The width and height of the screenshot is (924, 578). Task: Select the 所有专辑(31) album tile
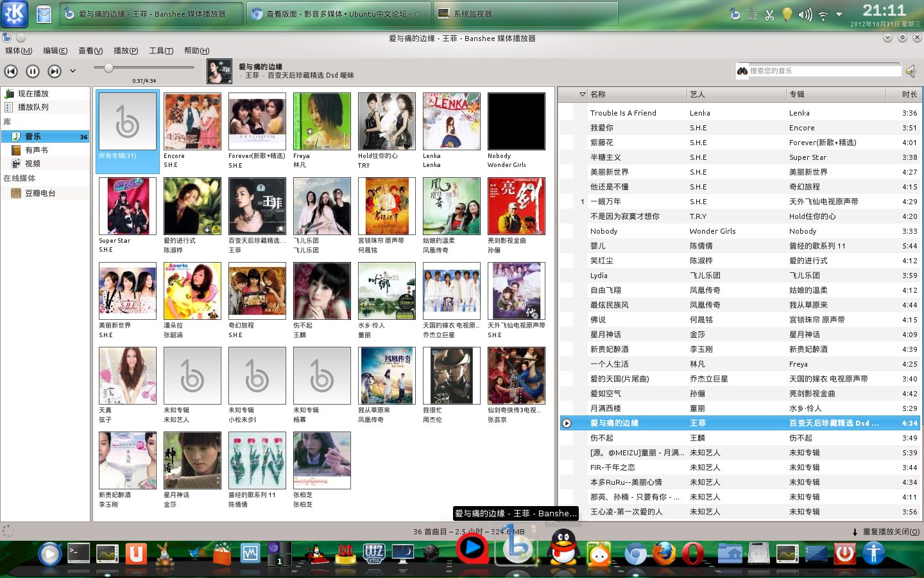(128, 131)
